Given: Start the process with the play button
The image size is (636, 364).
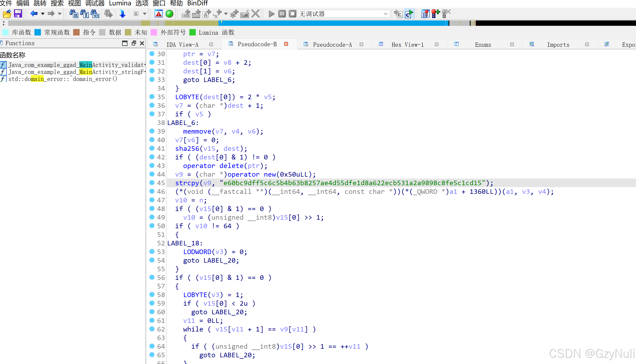Looking at the screenshot, I should point(271,13).
